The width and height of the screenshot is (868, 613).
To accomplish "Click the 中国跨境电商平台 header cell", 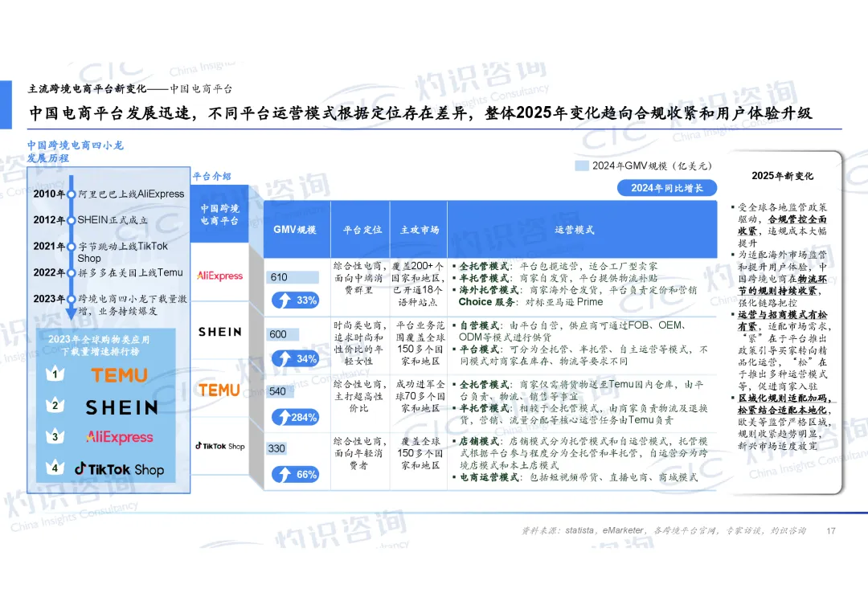I will point(219,215).
